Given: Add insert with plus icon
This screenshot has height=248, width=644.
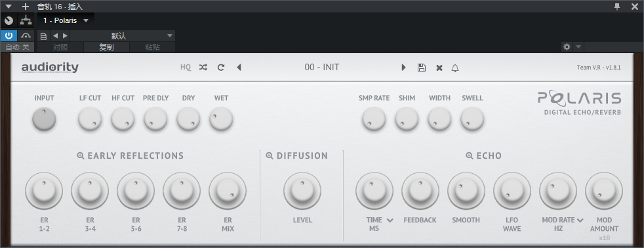Looking at the screenshot, I should [x=26, y=6].
